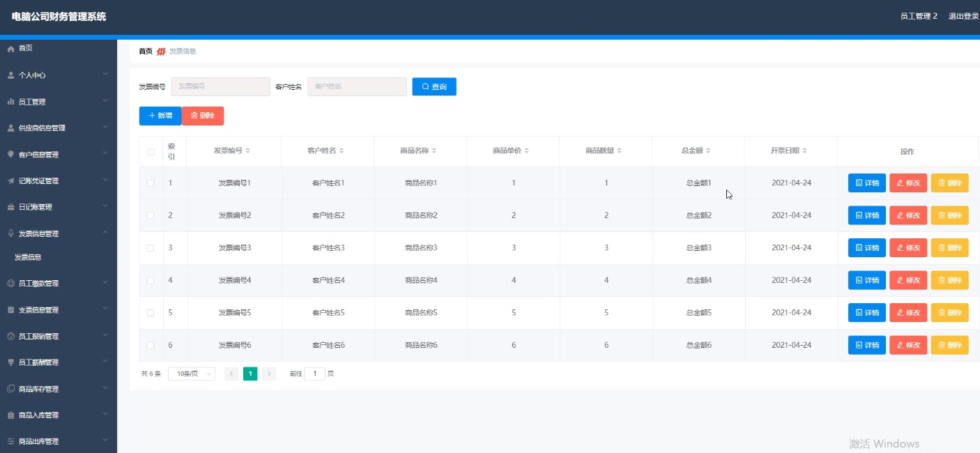The height and width of the screenshot is (453, 980).
Task: Click the 首页 breadcrumb link
Action: pyautogui.click(x=146, y=52)
